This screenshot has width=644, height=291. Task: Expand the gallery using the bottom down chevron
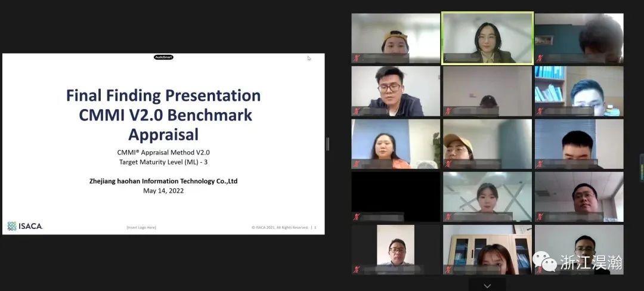[487, 286]
